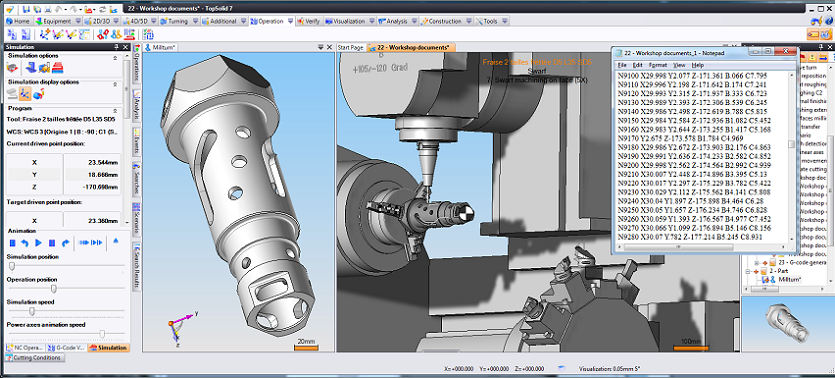The image size is (835, 378).
Task: Open the Equipment tab dropdown arrow
Action: [78, 21]
